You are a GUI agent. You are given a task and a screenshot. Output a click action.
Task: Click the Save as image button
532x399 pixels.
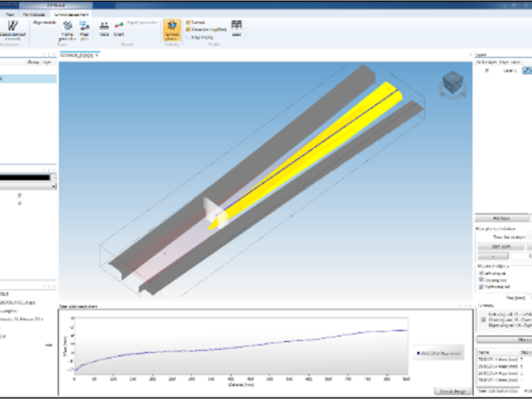pos(453,391)
